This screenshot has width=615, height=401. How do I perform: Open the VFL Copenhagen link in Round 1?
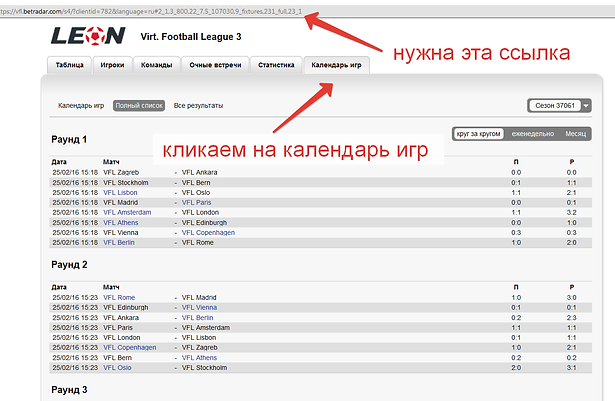[x=208, y=232]
